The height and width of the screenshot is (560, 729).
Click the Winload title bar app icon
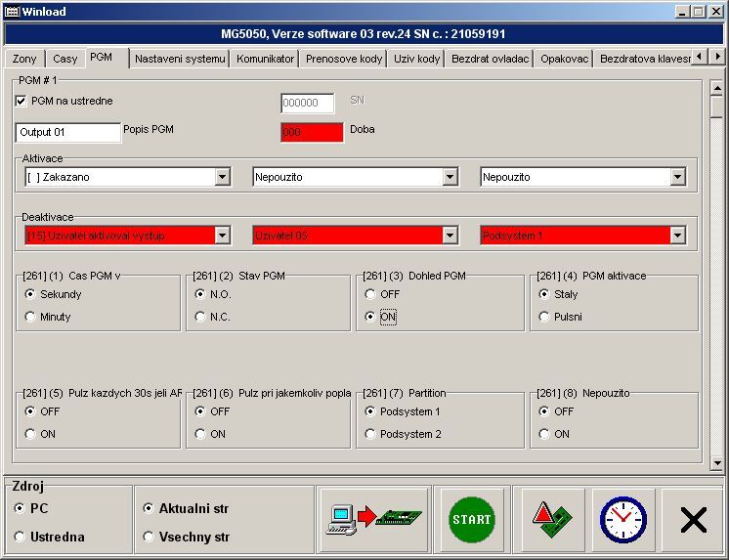tap(10, 11)
